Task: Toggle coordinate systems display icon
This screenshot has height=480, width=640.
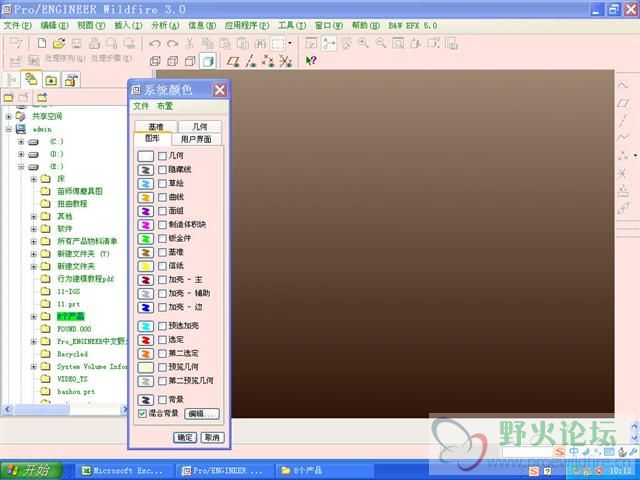Action: click(285, 61)
